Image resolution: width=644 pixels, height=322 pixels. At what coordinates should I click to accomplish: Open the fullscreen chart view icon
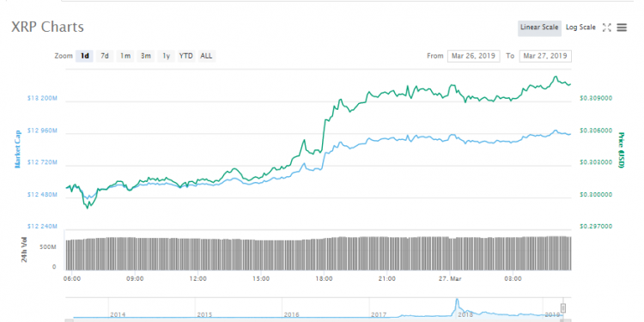tap(606, 27)
